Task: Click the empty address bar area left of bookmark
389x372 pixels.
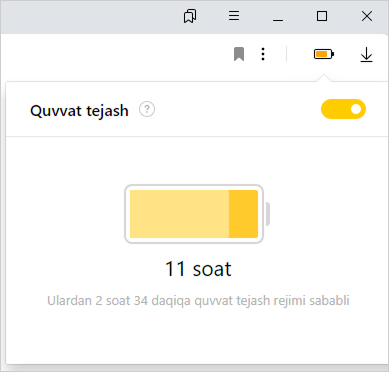Action: (x=113, y=54)
